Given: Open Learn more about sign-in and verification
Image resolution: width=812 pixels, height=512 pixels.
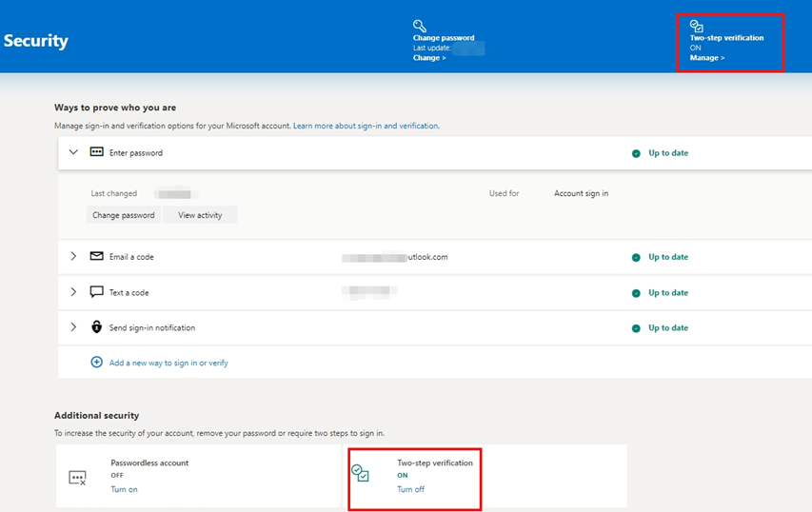Looking at the screenshot, I should click(x=366, y=126).
